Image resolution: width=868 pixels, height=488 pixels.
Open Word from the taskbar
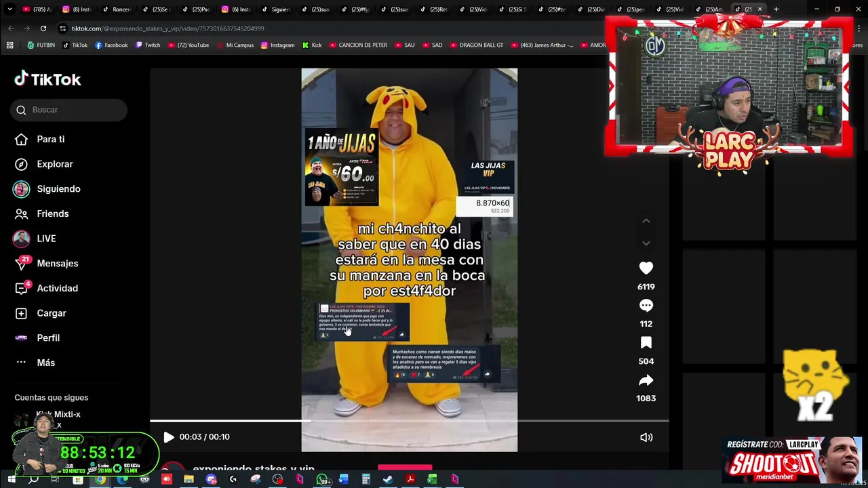(x=344, y=479)
